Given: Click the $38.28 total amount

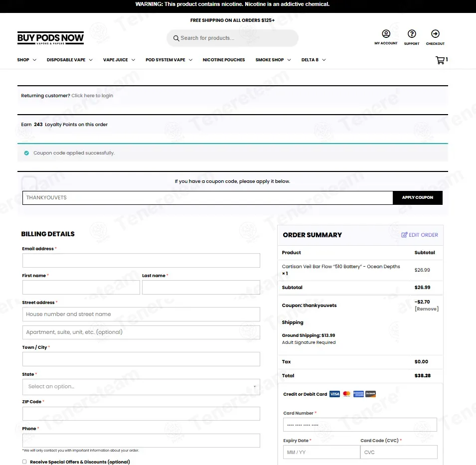Looking at the screenshot, I should (423, 376).
